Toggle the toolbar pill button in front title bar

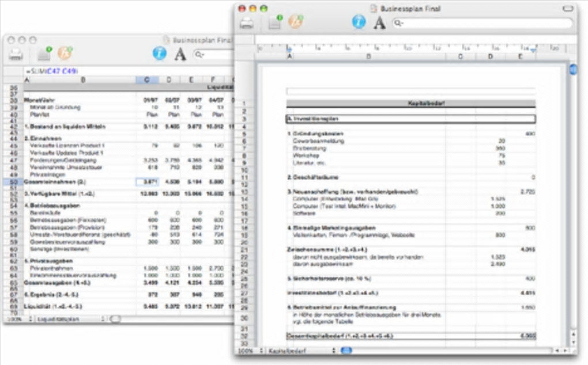click(x=568, y=8)
